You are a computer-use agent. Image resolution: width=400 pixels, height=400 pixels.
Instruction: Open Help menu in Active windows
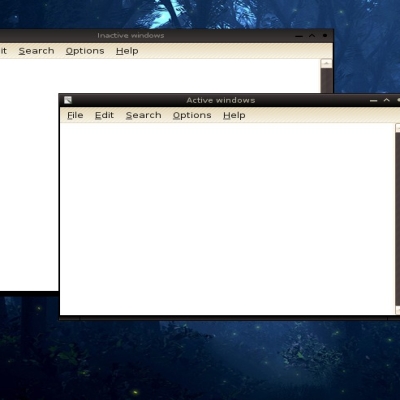tap(234, 115)
